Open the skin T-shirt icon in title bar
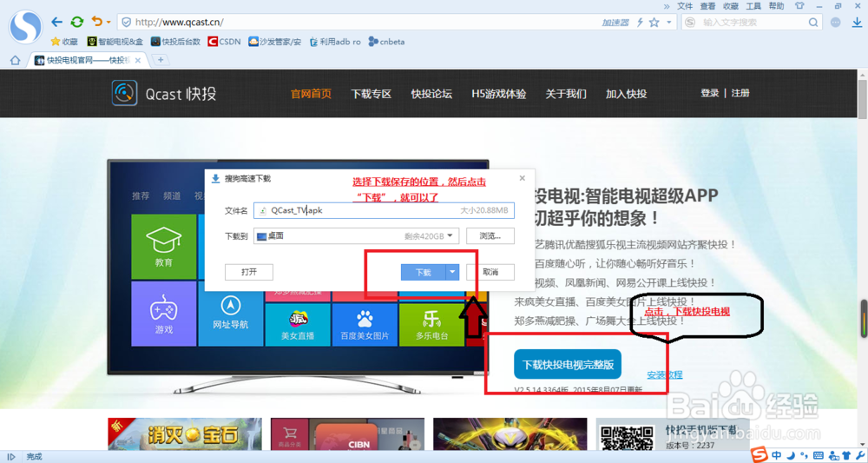 (799, 6)
